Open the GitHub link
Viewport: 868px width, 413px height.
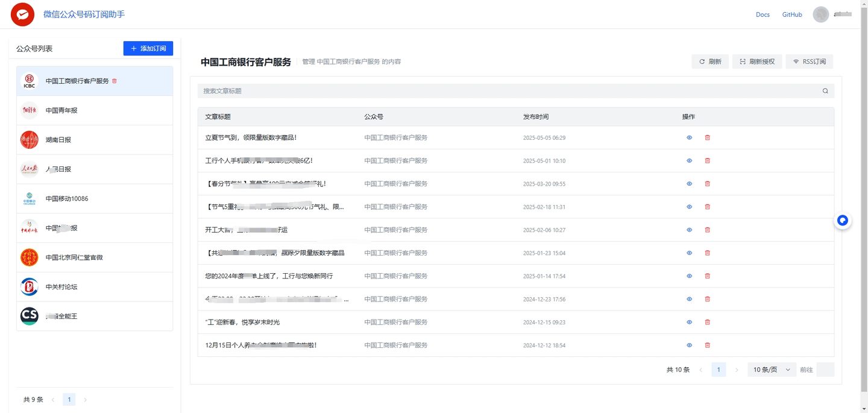791,14
